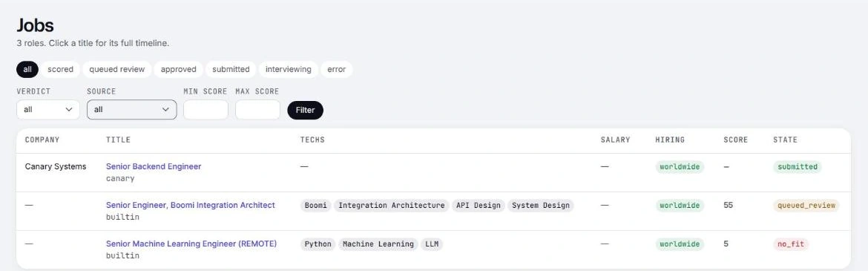Image resolution: width=868 pixels, height=271 pixels.
Task: Click 'worldwide' badge in Canary Systems row
Action: pyautogui.click(x=680, y=167)
